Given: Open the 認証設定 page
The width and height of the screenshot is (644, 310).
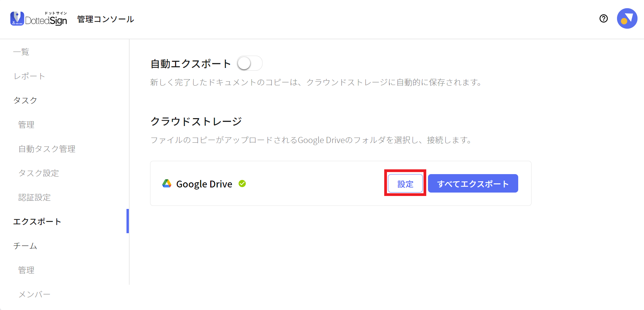Looking at the screenshot, I should point(35,197).
